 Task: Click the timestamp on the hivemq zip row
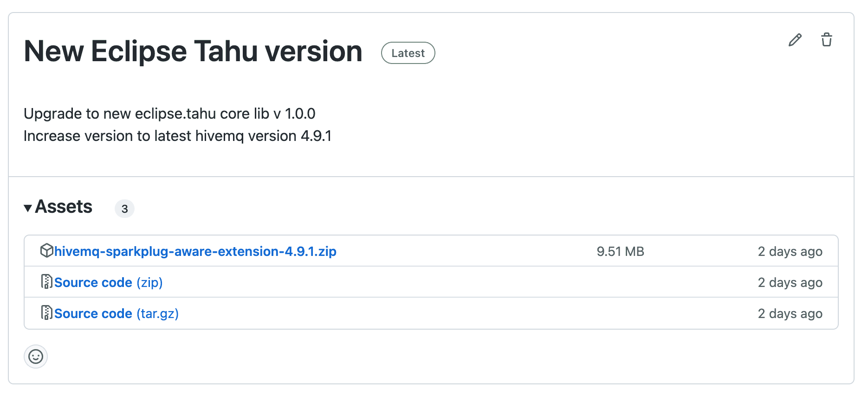[790, 251]
